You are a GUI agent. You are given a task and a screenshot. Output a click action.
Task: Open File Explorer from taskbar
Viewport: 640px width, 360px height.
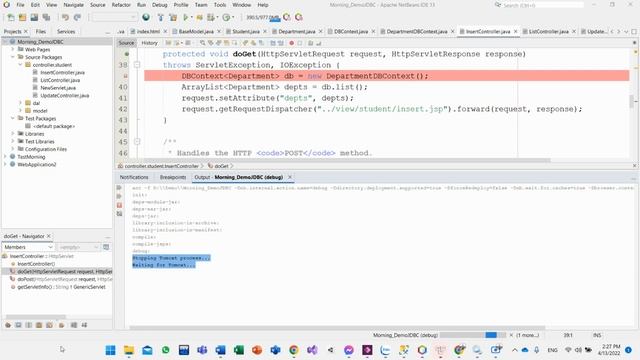pyautogui.click(x=129, y=350)
